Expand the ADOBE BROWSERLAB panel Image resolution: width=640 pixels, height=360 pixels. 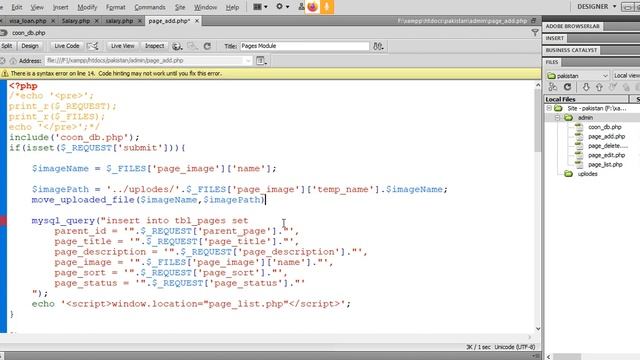point(572,26)
